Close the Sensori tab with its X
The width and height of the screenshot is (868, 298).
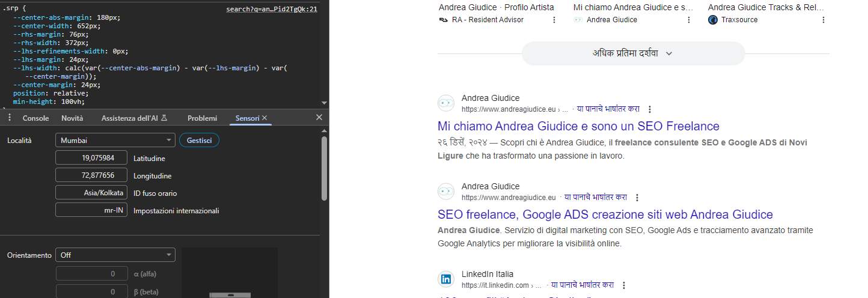coord(264,118)
